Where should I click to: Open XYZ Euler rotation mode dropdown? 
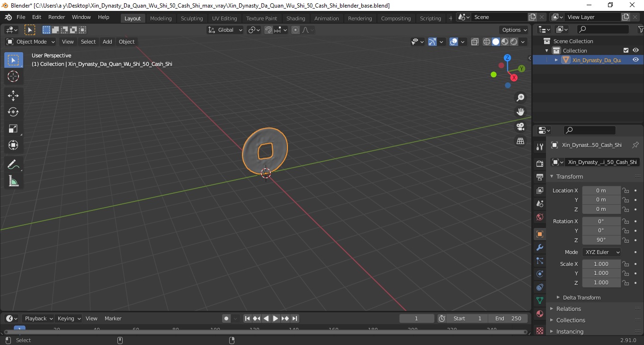coord(601,252)
